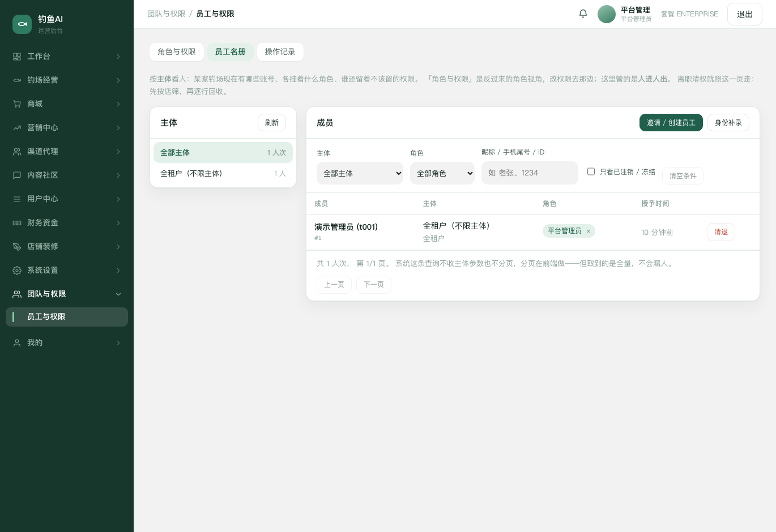Screen dimensions: 776x532
Task: Click the 店铺装修 pen icon
Action: [x=17, y=247]
